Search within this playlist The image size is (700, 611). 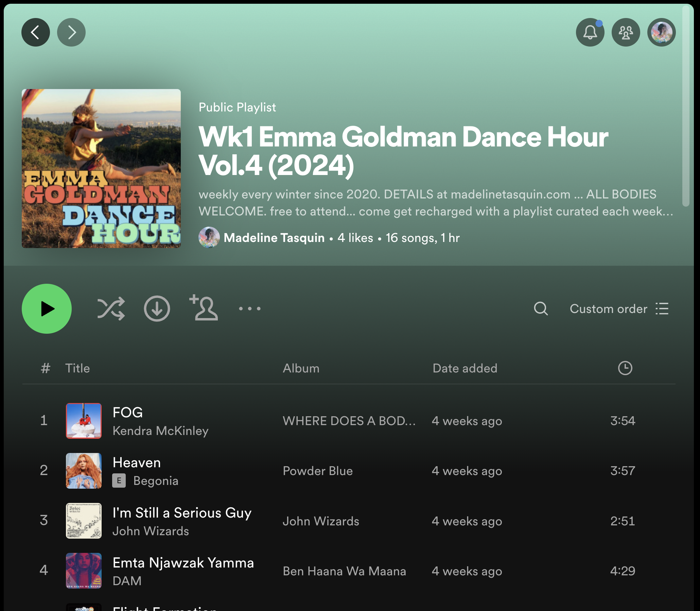541,309
